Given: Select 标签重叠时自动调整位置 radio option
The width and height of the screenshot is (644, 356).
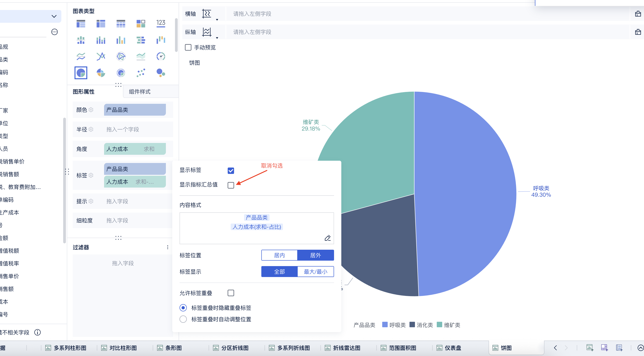Looking at the screenshot, I should coord(183,319).
